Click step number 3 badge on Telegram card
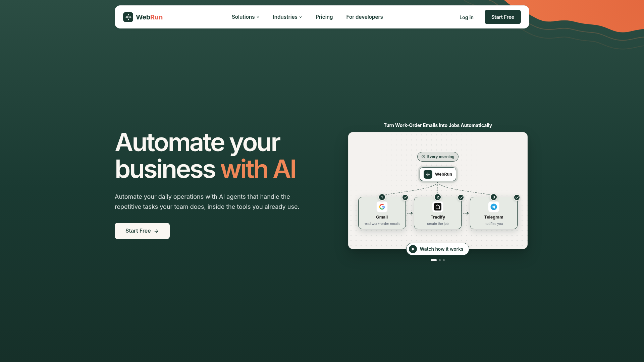 [x=494, y=197]
